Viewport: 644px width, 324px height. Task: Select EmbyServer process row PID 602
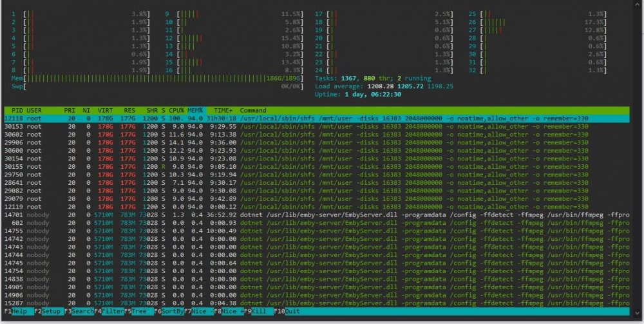[316, 223]
